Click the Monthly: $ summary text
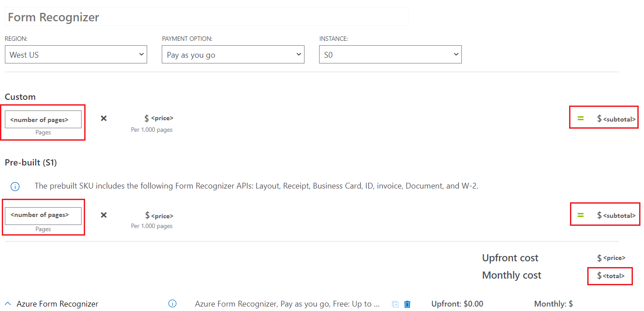The height and width of the screenshot is (311, 644). click(554, 304)
